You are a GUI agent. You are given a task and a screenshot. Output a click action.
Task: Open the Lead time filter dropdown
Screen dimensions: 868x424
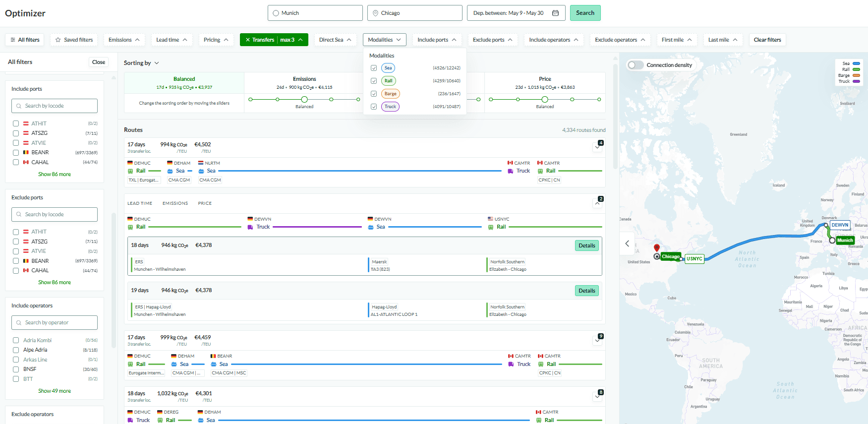(x=172, y=40)
